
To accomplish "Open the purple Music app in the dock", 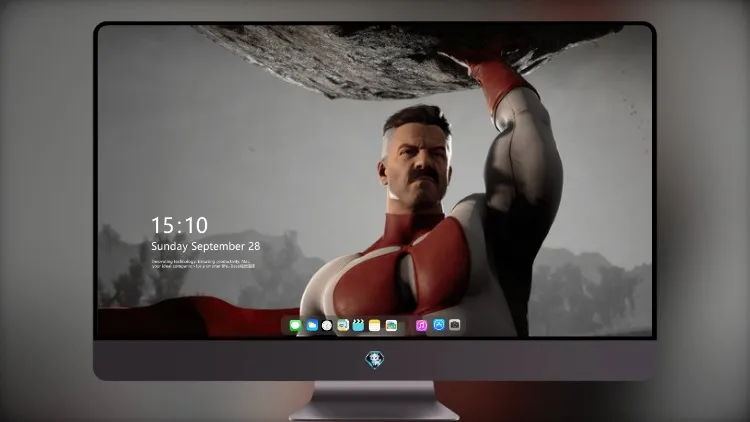I will coord(421,325).
